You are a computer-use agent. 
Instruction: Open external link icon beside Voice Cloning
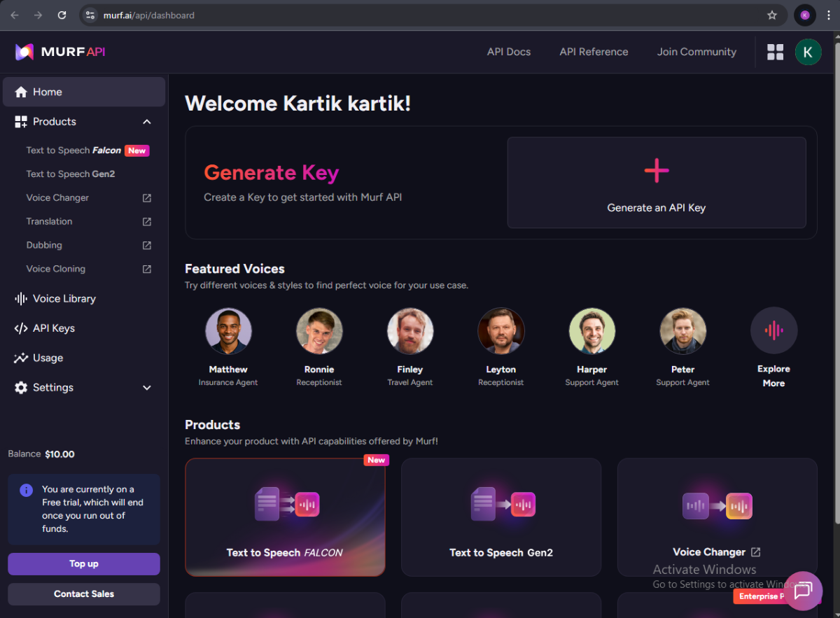(147, 269)
